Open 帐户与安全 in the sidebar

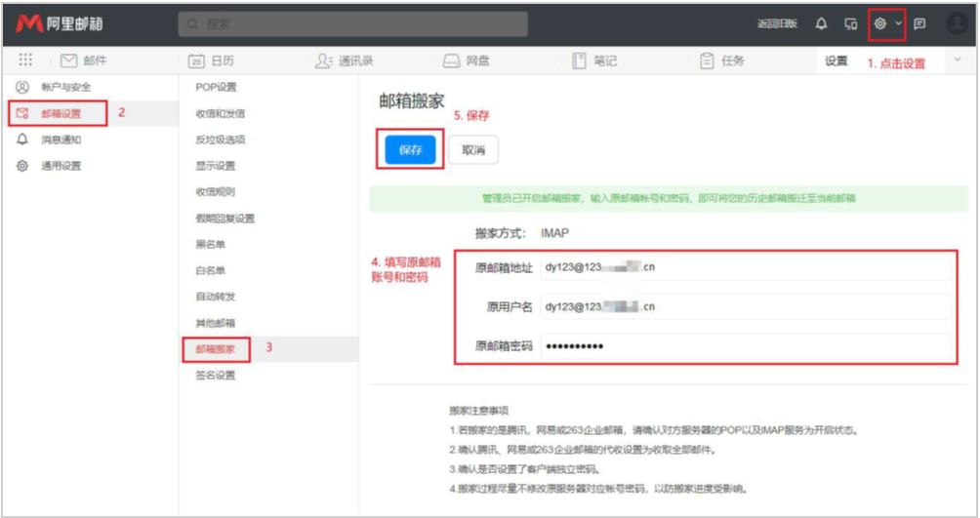click(x=65, y=87)
